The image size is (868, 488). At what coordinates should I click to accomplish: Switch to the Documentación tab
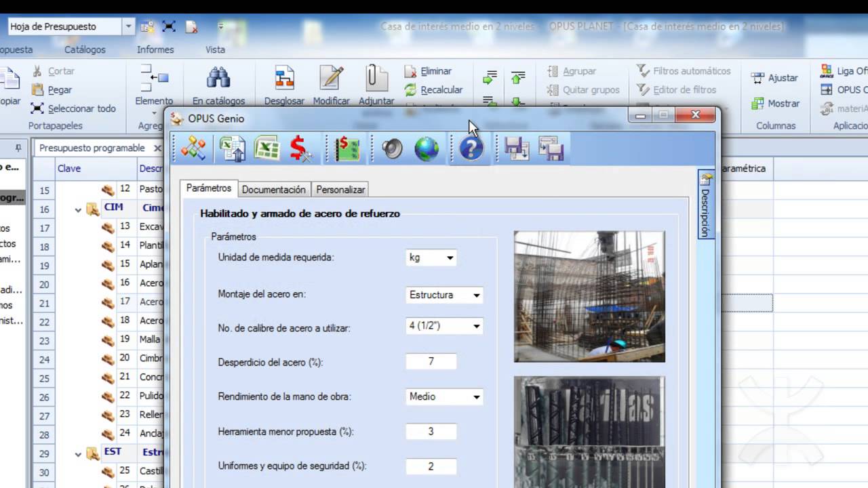(x=273, y=190)
